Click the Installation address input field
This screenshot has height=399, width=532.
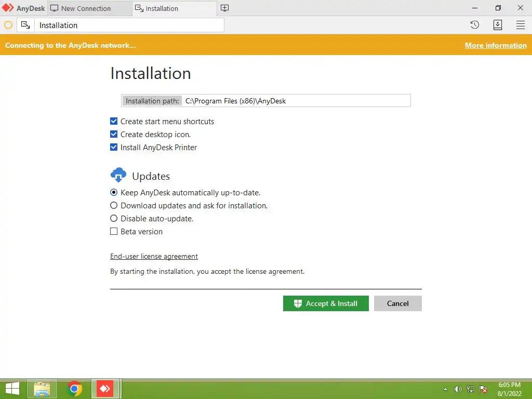(x=129, y=25)
